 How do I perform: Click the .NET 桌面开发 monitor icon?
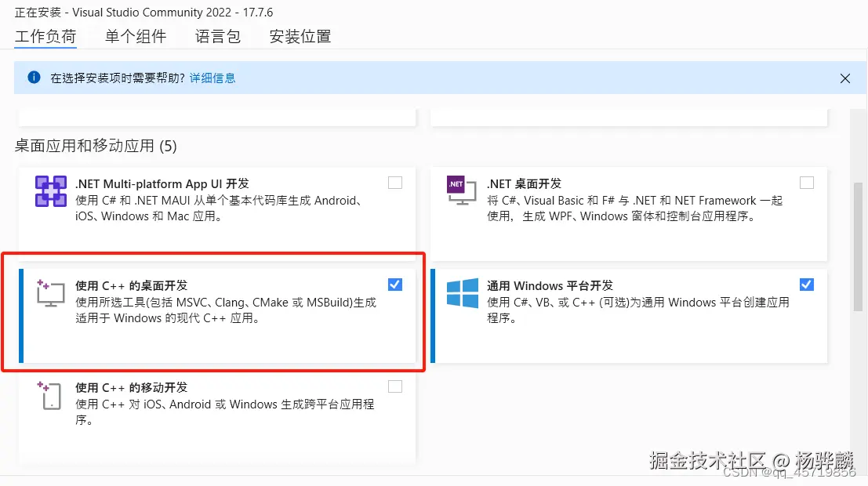click(x=461, y=190)
